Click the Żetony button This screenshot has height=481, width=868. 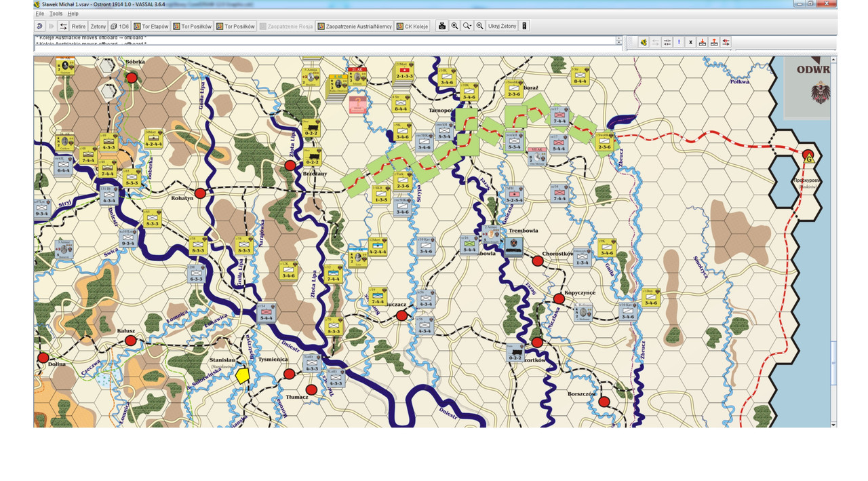pyautogui.click(x=98, y=26)
